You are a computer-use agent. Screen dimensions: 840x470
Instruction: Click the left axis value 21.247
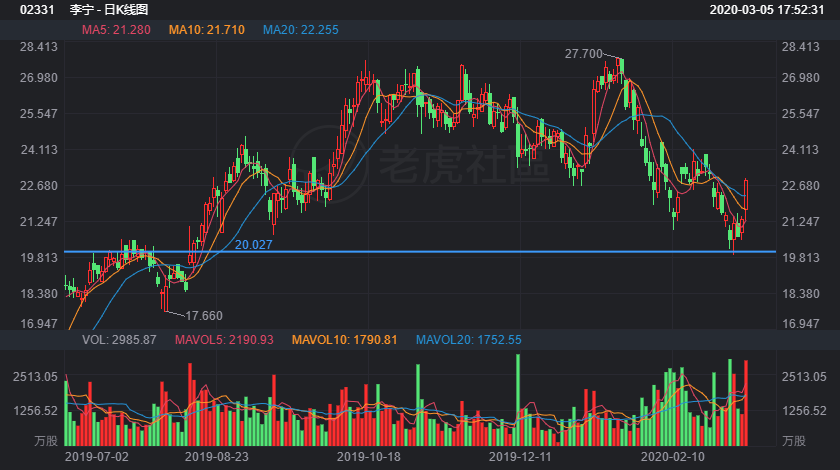click(x=39, y=221)
